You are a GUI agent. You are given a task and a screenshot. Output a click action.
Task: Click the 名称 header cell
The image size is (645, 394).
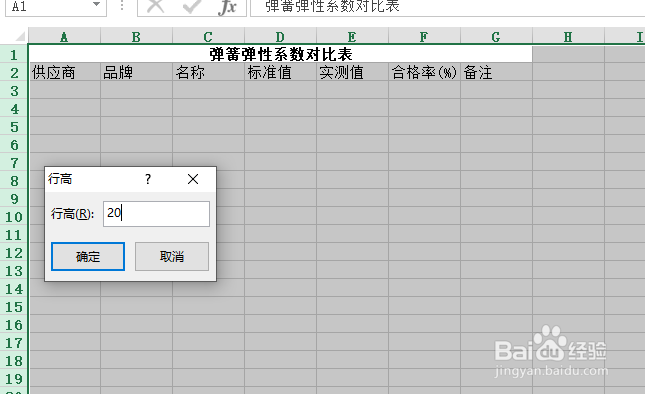208,72
